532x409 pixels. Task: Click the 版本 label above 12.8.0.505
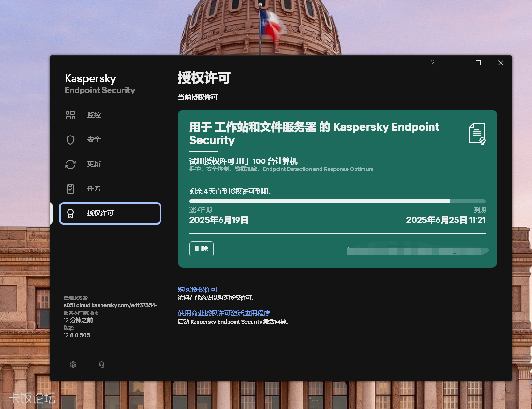(69, 328)
